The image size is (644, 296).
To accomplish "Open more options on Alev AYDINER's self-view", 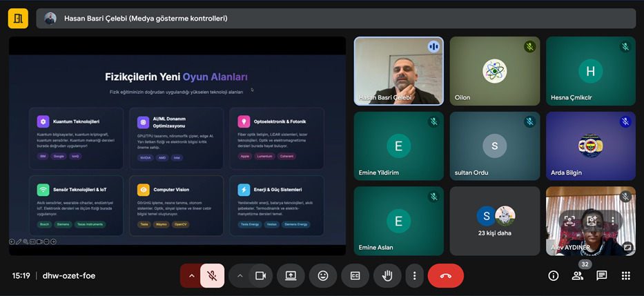I will [612, 221].
